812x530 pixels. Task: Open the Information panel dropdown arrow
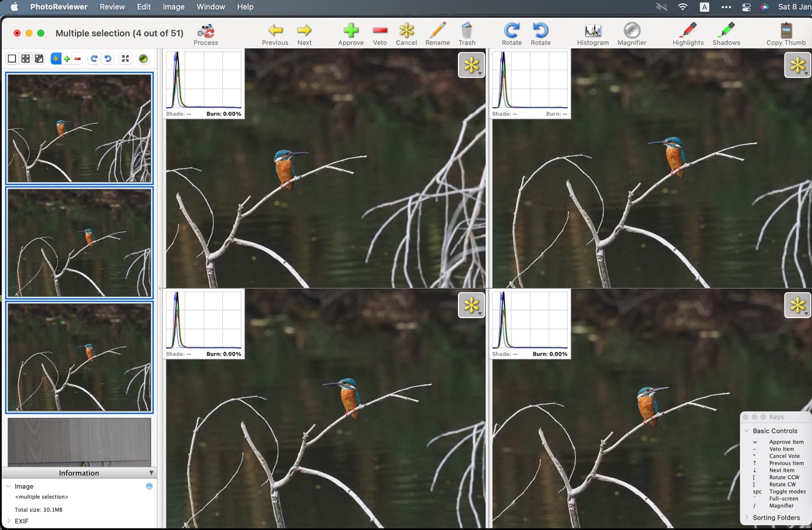[151, 473]
